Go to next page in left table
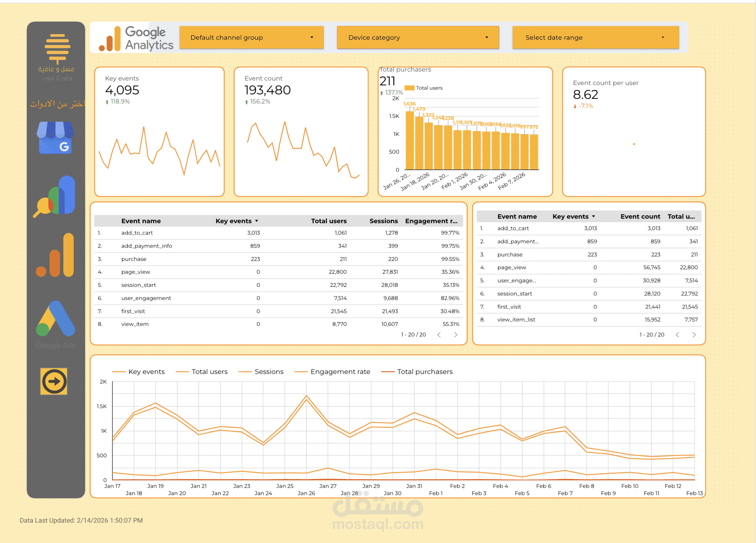This screenshot has height=543, width=756. (x=456, y=335)
